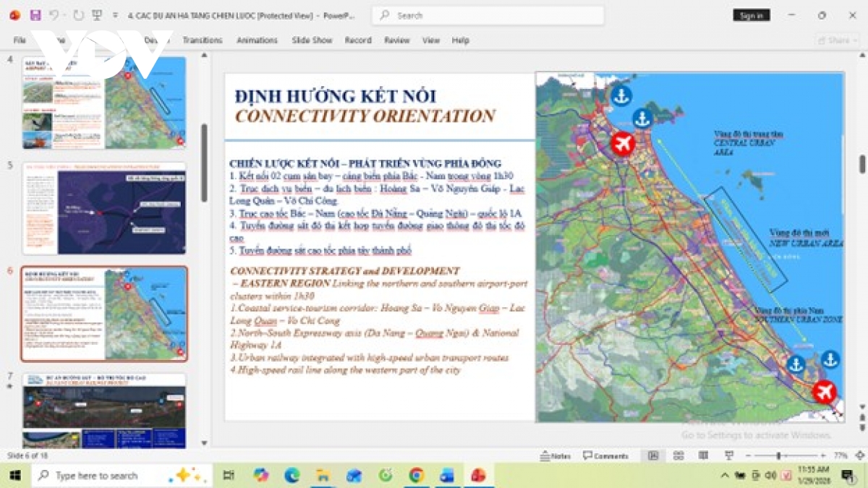868x488 pixels.
Task: Open the Slide Show ribbon tab
Action: point(312,40)
